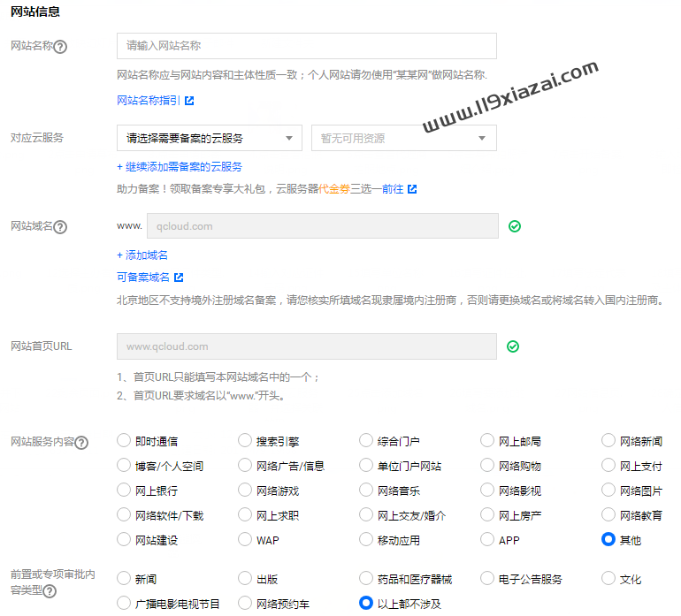Select 网上邮局 radio button

pyautogui.click(x=487, y=440)
